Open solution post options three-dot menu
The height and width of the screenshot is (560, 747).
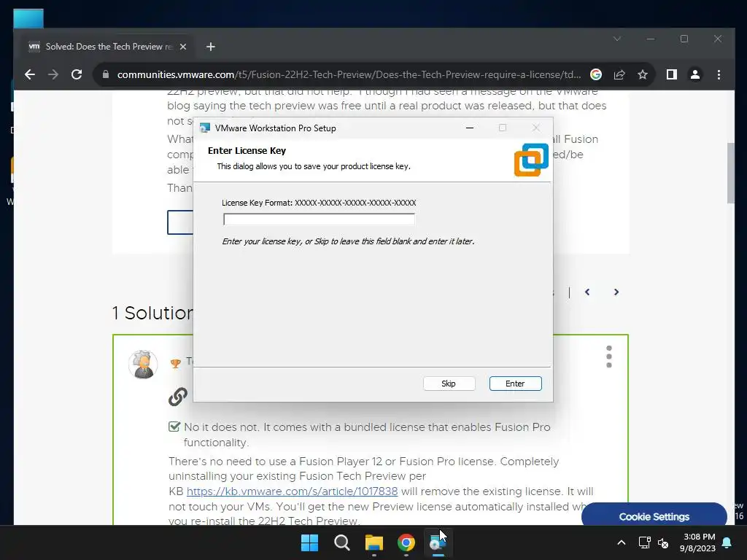pos(609,357)
